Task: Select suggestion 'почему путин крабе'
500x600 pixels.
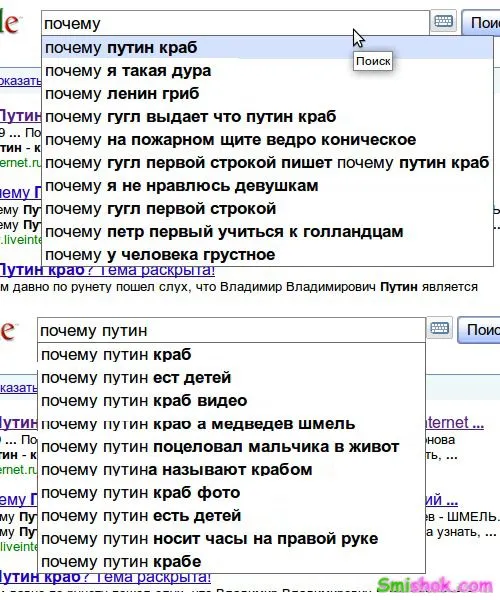Action: coord(231,561)
